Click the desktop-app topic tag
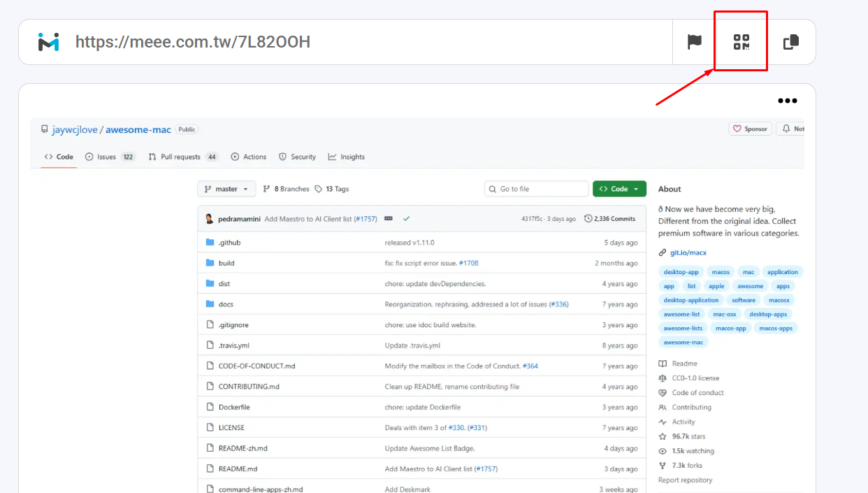The image size is (868, 493). pos(681,272)
